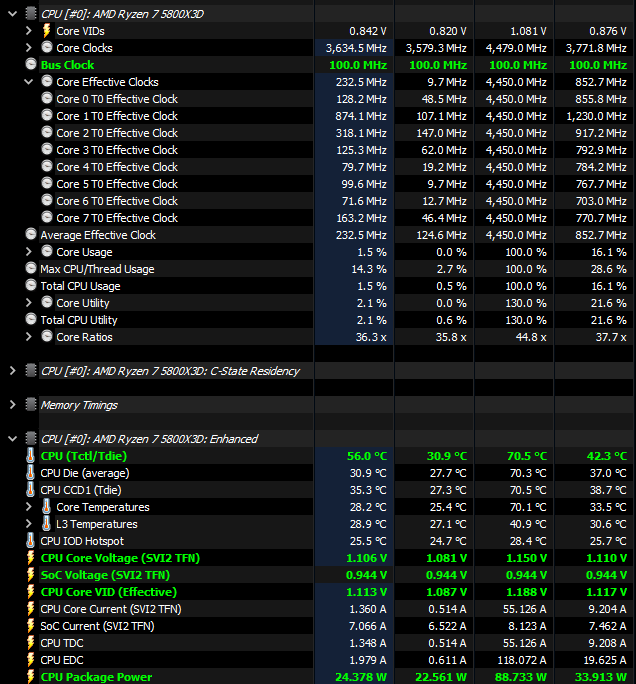
Task: Click the 4,479.0 MHz Core Clocks value
Action: click(516, 48)
